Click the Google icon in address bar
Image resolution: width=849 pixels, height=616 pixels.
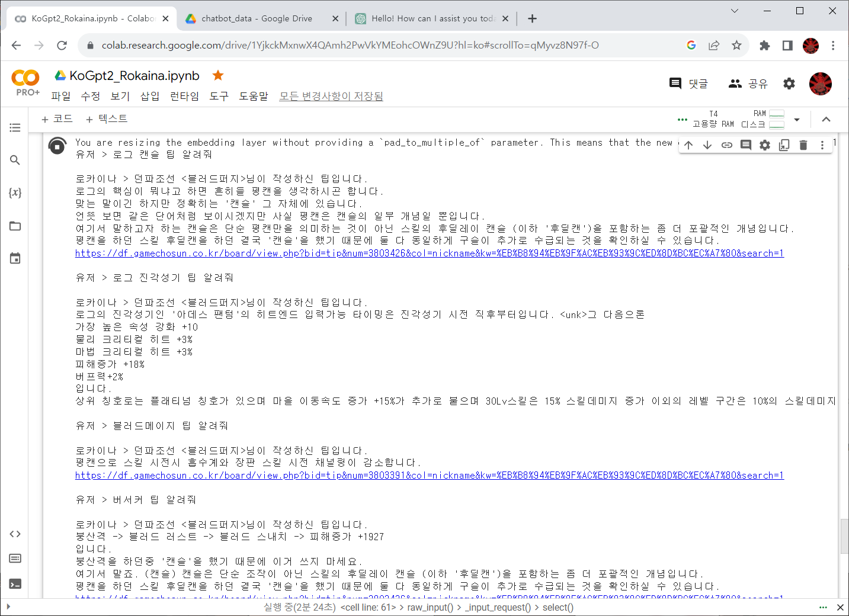(691, 45)
